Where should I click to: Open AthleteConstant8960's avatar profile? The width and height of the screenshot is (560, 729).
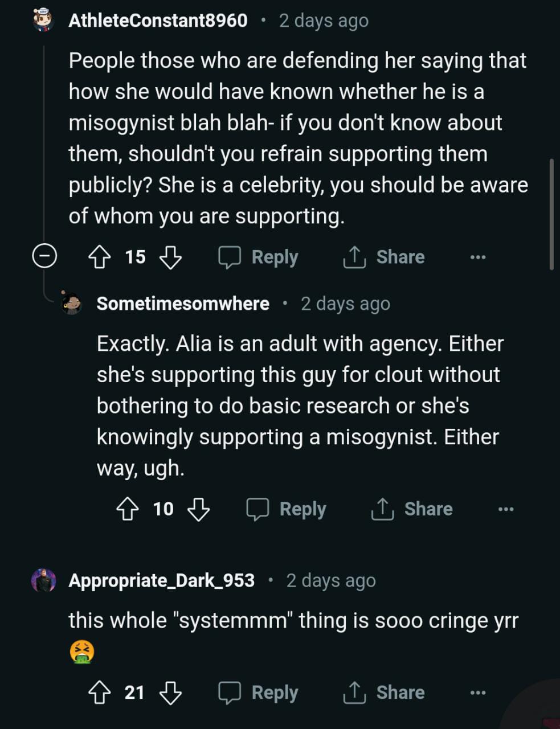pyautogui.click(x=43, y=21)
